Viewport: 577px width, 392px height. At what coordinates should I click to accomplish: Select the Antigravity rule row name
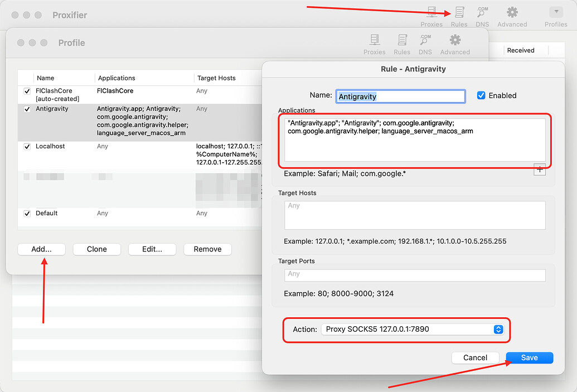click(x=52, y=109)
